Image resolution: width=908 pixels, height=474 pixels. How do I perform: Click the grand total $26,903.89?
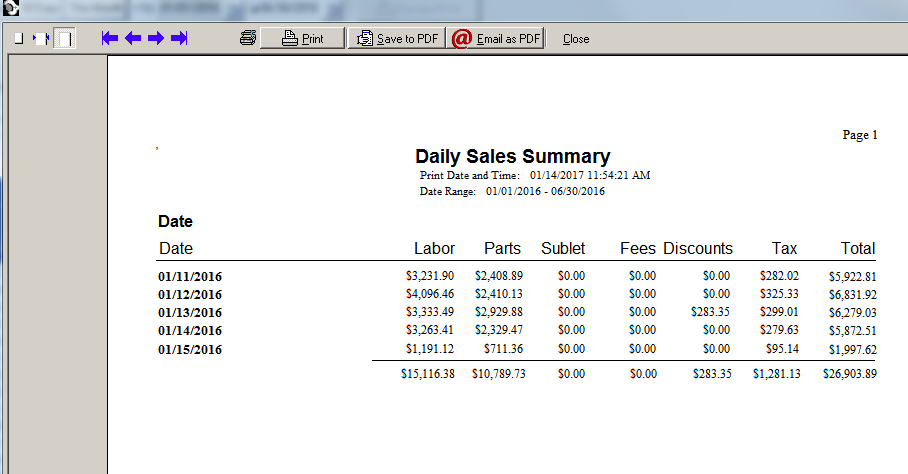(x=850, y=374)
